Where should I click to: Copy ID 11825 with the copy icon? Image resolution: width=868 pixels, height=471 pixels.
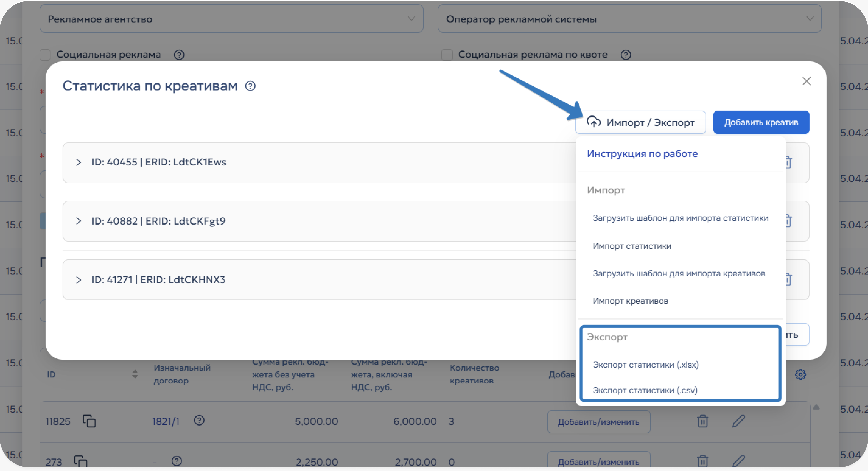tap(89, 421)
